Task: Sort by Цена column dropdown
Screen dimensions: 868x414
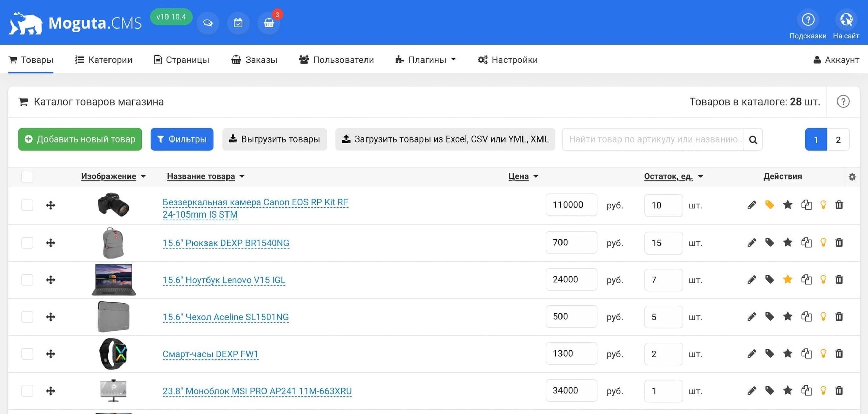Action: pyautogui.click(x=523, y=176)
